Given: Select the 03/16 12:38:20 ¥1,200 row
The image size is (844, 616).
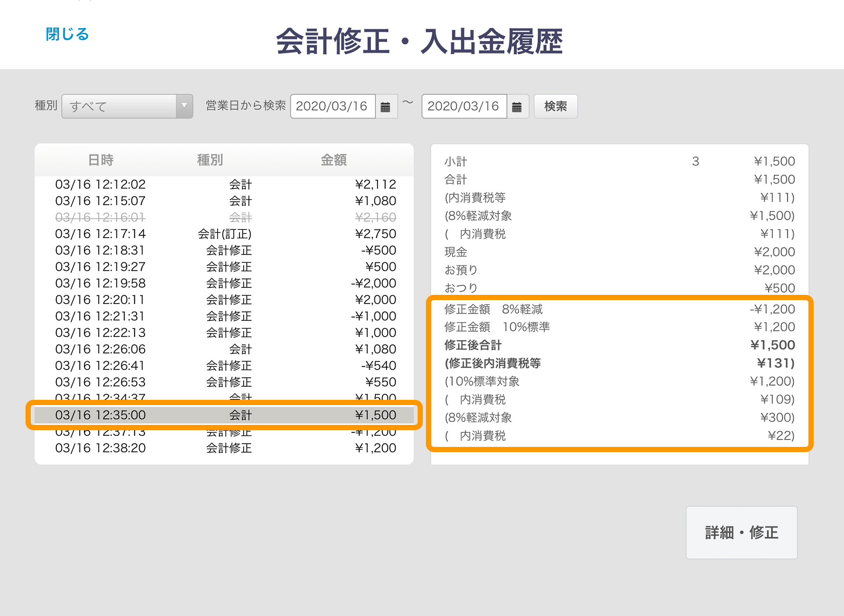Looking at the screenshot, I should [x=224, y=448].
